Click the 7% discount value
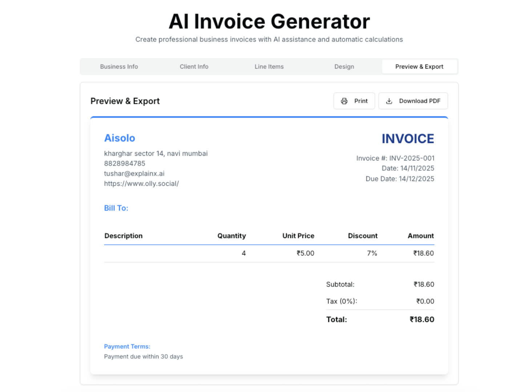532x392 pixels. 372,253
